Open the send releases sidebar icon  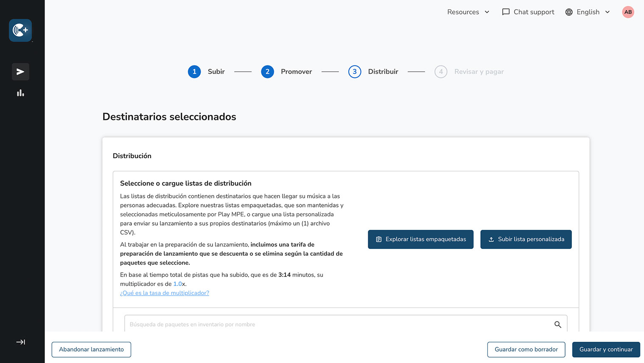pyautogui.click(x=20, y=72)
